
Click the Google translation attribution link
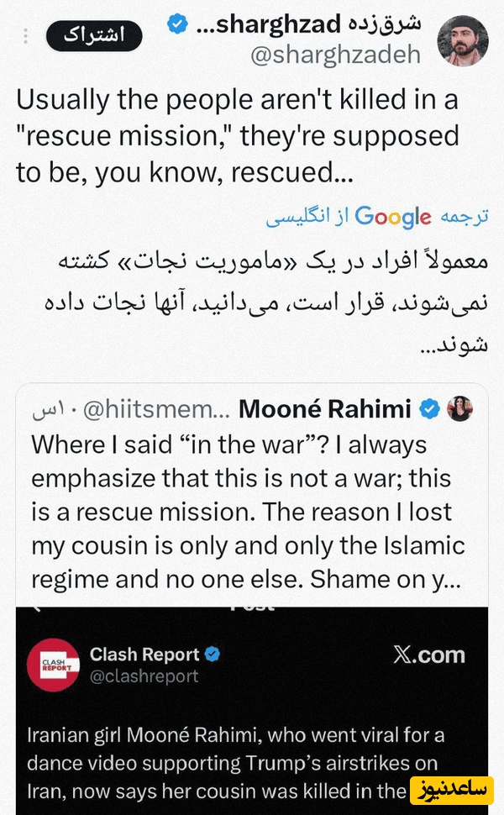392,216
